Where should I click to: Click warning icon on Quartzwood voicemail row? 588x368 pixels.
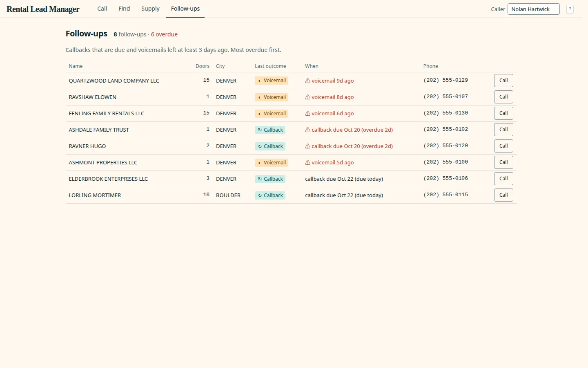[308, 81]
